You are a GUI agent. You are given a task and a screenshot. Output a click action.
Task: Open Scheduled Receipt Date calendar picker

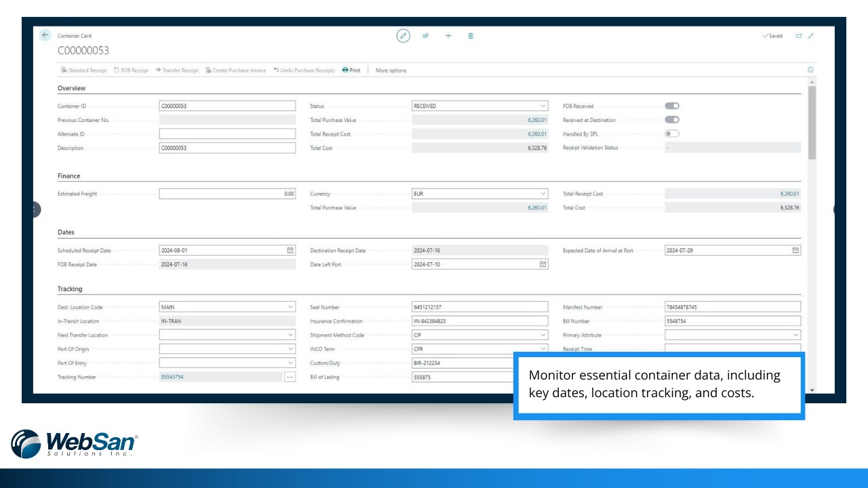pyautogui.click(x=290, y=250)
